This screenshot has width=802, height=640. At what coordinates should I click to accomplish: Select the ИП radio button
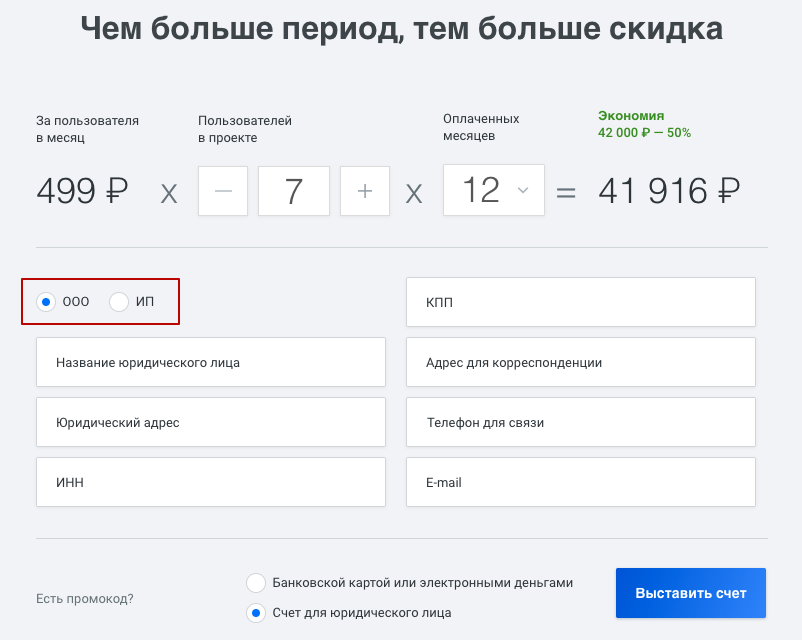click(x=119, y=302)
